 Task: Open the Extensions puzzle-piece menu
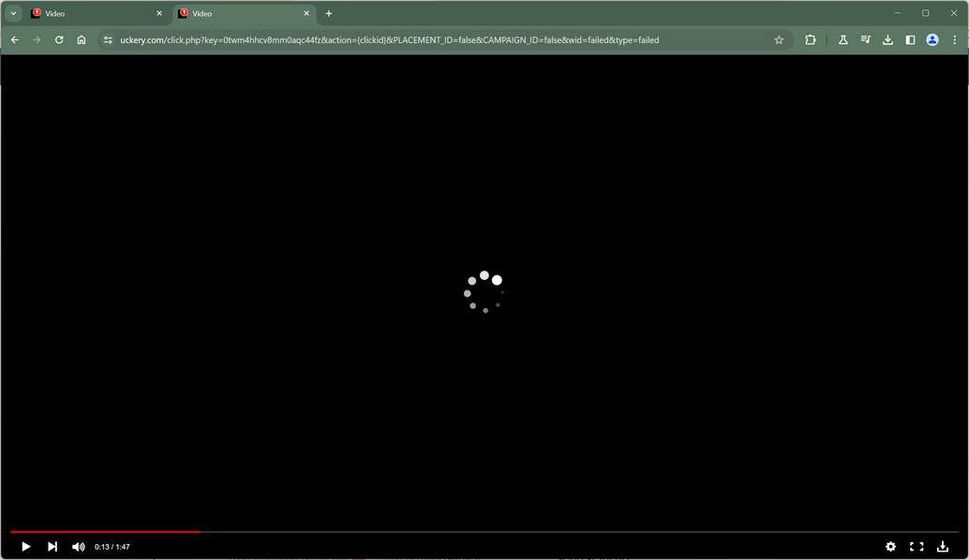(810, 39)
